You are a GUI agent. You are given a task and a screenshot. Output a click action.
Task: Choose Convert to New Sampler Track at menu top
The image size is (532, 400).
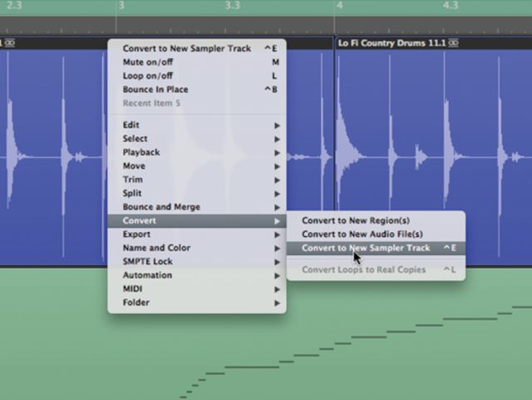tap(197, 48)
